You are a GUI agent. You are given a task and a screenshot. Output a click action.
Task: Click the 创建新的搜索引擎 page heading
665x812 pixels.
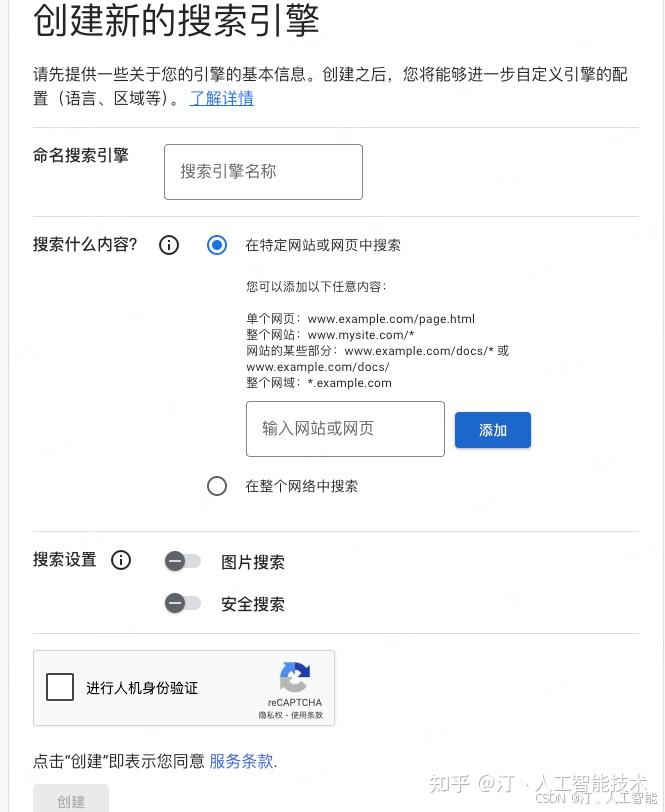176,22
